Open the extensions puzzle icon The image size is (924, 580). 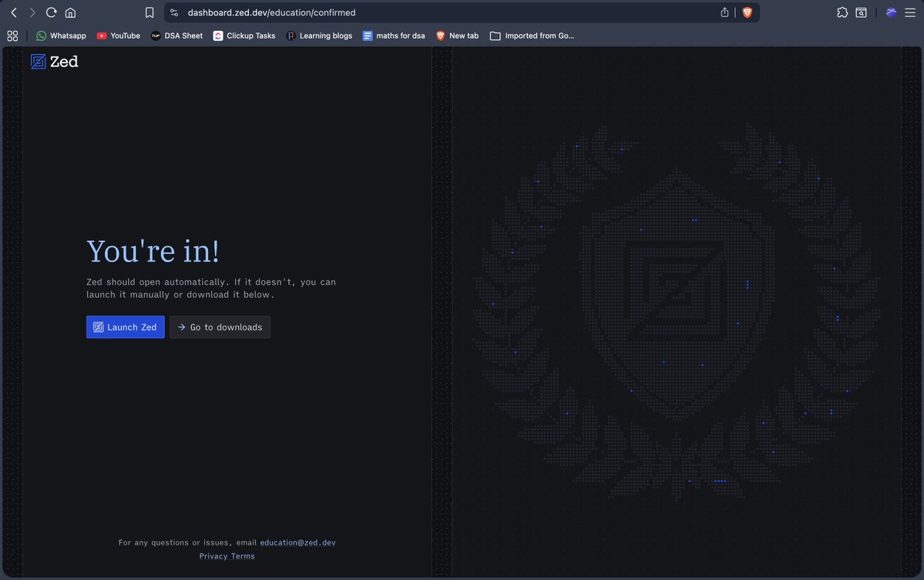[842, 12]
